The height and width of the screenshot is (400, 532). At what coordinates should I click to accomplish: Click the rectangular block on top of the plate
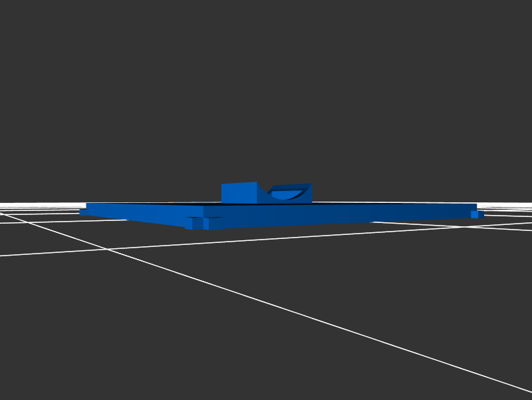pos(239,193)
